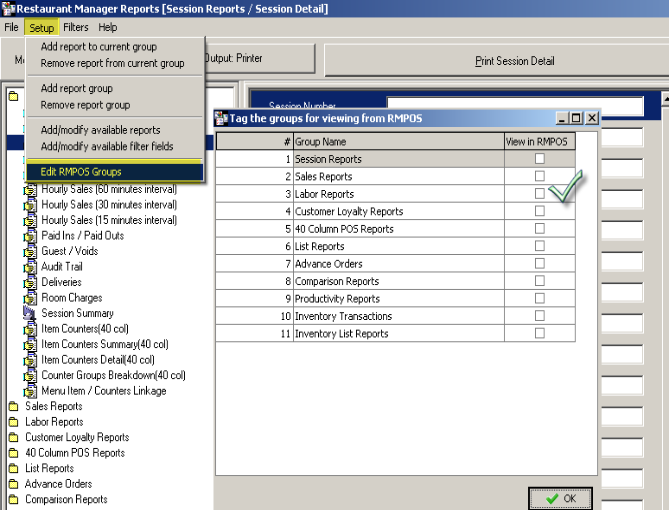Screen dimensions: 669x510
Task: Select the Audit Trail report in tree
Action: click(62, 267)
